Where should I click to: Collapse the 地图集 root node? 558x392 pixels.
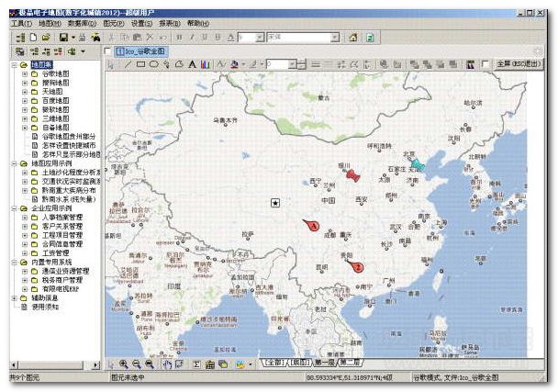point(15,65)
